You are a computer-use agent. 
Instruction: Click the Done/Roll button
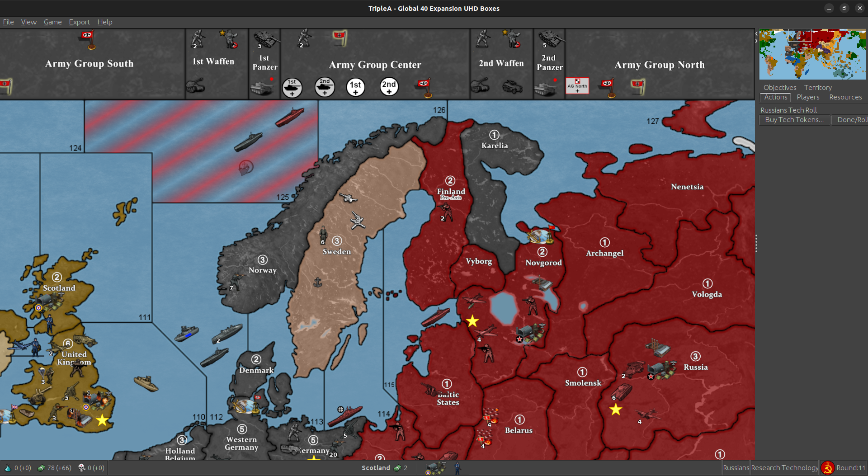850,120
